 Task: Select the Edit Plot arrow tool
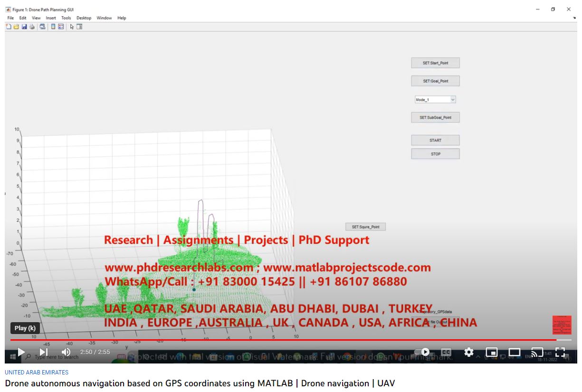pos(72,27)
